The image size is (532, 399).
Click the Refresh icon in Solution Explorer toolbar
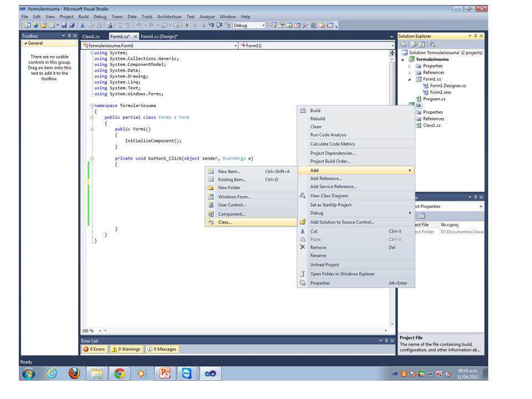pos(422,44)
